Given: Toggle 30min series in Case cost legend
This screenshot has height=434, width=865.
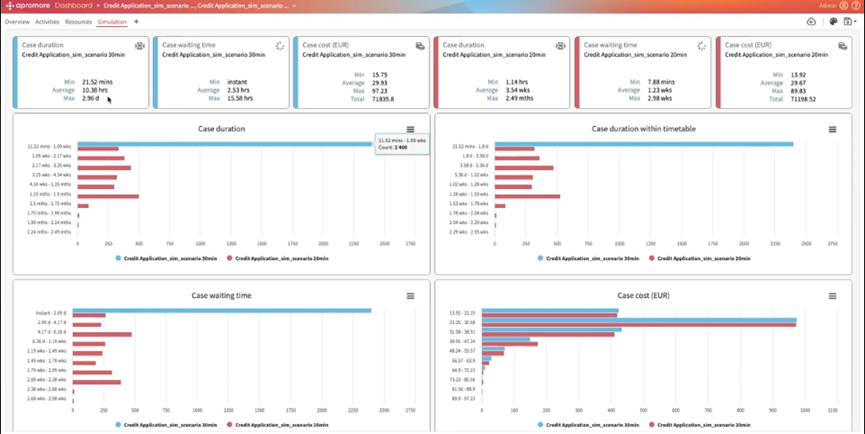Looking at the screenshot, I should (588, 425).
